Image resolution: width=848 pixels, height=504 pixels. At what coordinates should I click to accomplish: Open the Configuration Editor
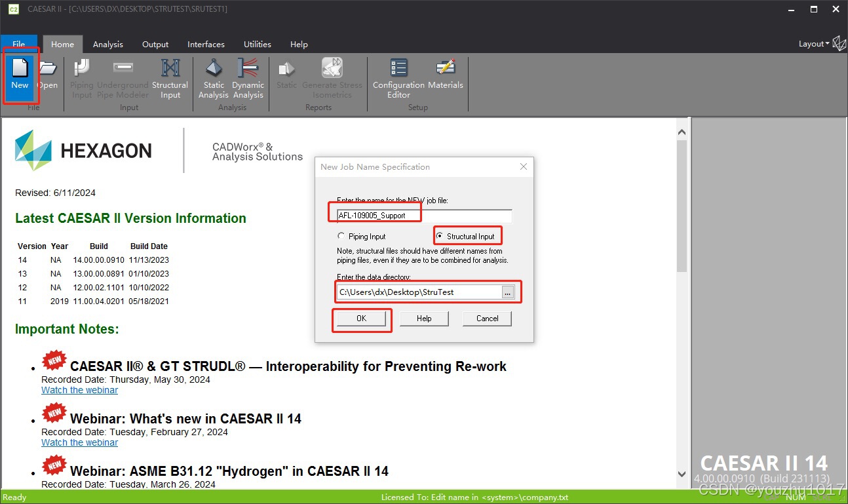(x=398, y=78)
